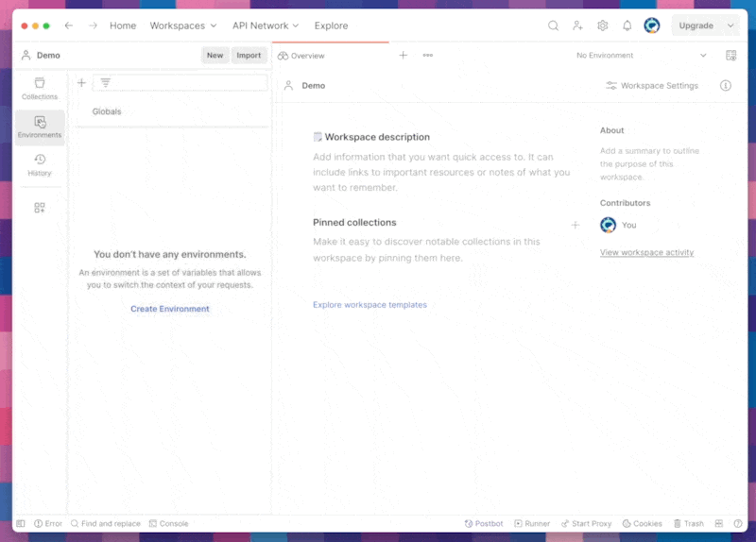
Task: Go back with the left arrow
Action: click(x=68, y=25)
